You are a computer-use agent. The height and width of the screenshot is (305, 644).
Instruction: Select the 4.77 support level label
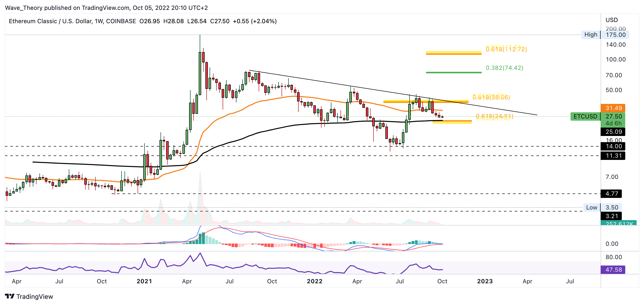click(611, 193)
